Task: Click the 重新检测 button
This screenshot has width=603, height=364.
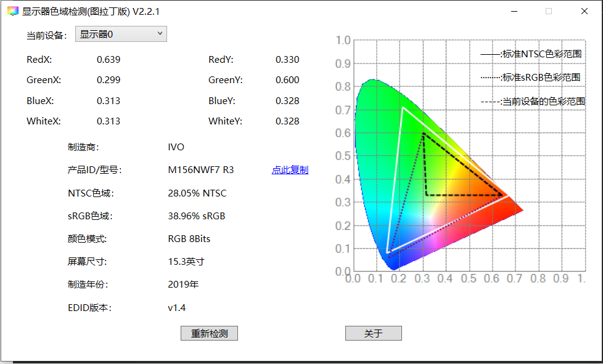Action: (x=209, y=333)
